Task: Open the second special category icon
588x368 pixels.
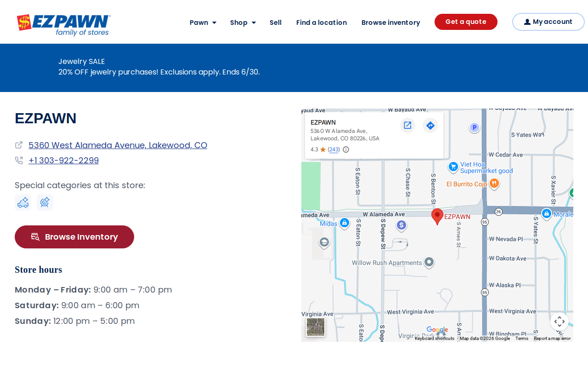Action: pyautogui.click(x=45, y=202)
